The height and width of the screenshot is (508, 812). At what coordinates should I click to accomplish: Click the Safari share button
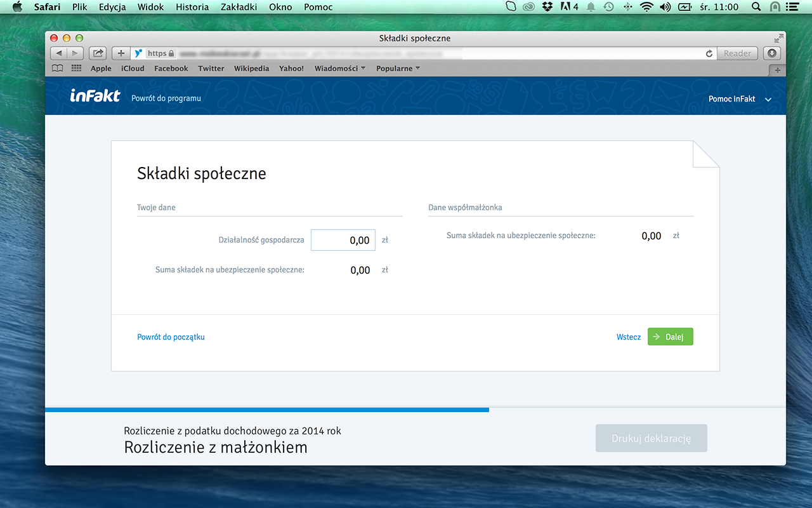pyautogui.click(x=98, y=53)
